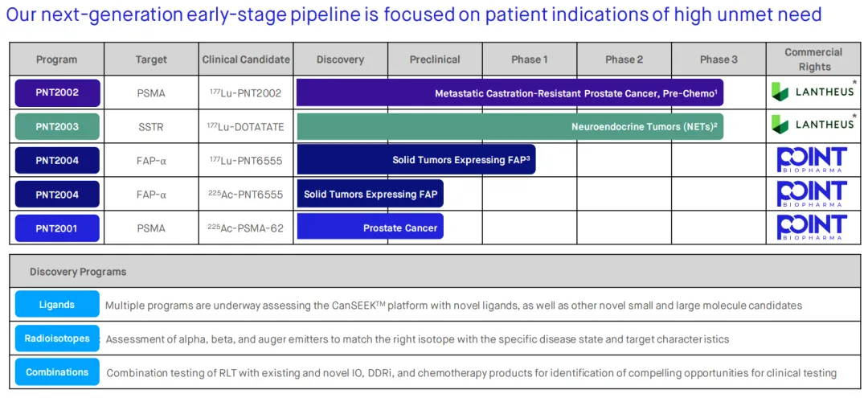Click the Metastatic Castration-Resistant Prostate Cancer progress bar

[x=510, y=93]
